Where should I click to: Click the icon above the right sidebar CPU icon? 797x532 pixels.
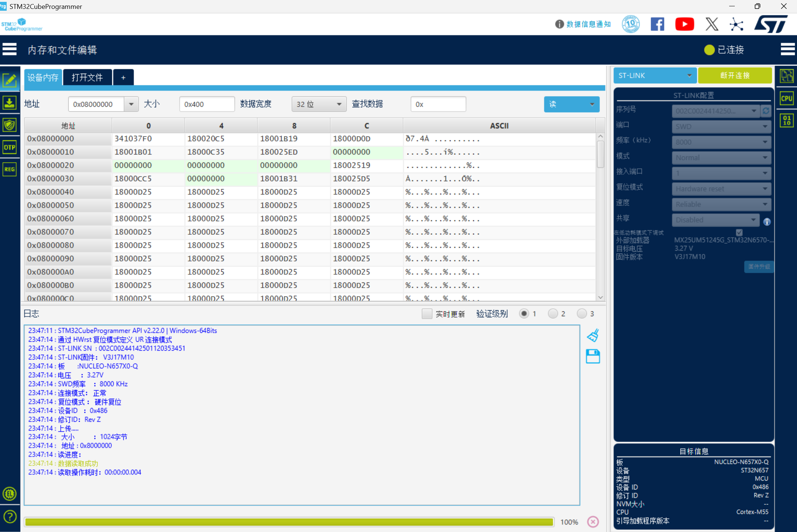pos(786,76)
